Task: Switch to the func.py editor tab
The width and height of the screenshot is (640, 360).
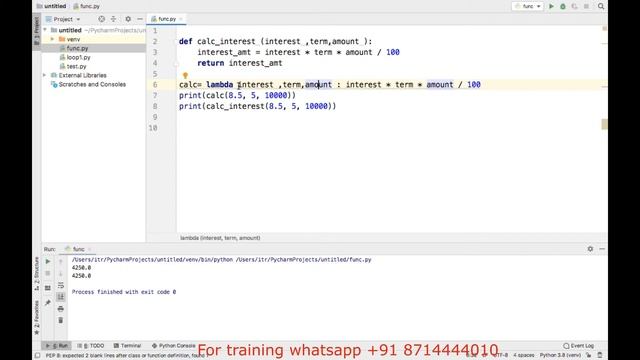Action: (167, 19)
